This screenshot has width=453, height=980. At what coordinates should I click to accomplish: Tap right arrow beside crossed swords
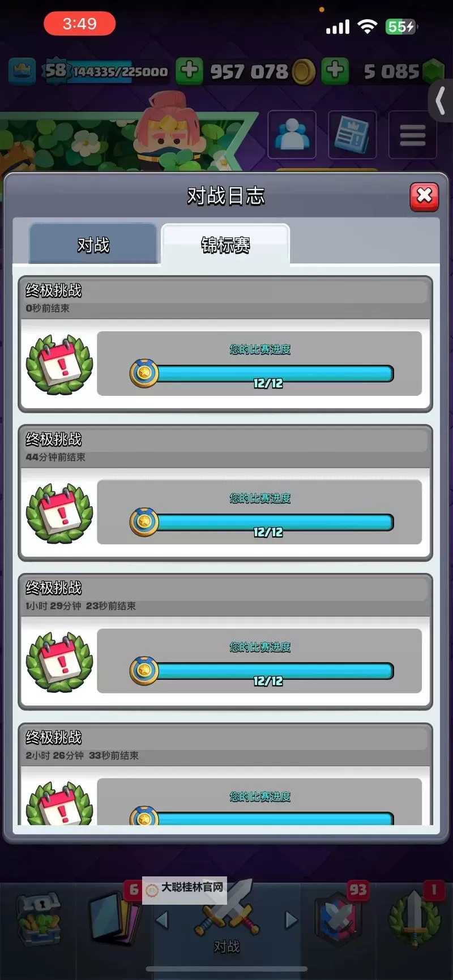pyautogui.click(x=290, y=921)
